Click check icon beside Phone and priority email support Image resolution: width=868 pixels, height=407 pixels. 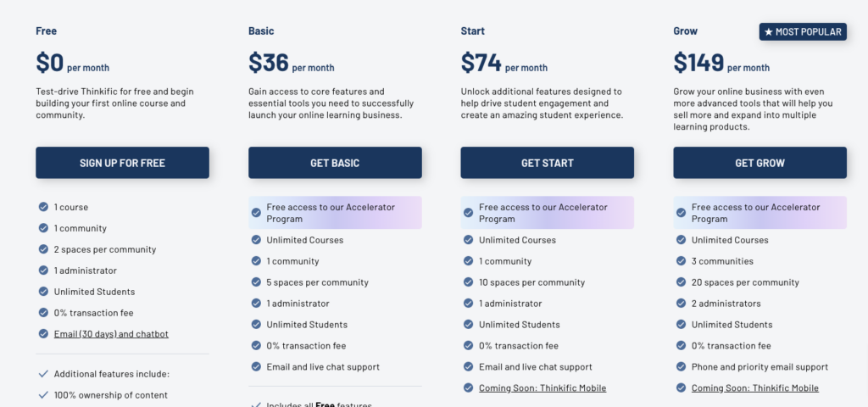click(681, 366)
